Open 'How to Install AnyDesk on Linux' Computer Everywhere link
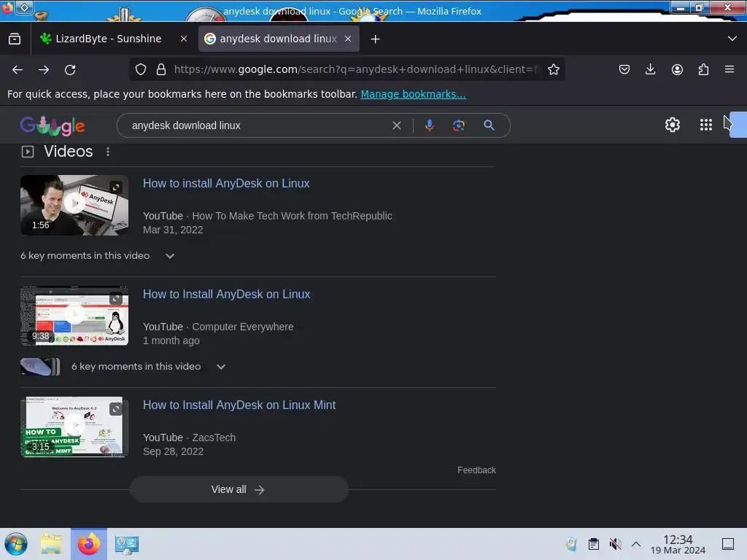The height and width of the screenshot is (560, 747). (226, 295)
